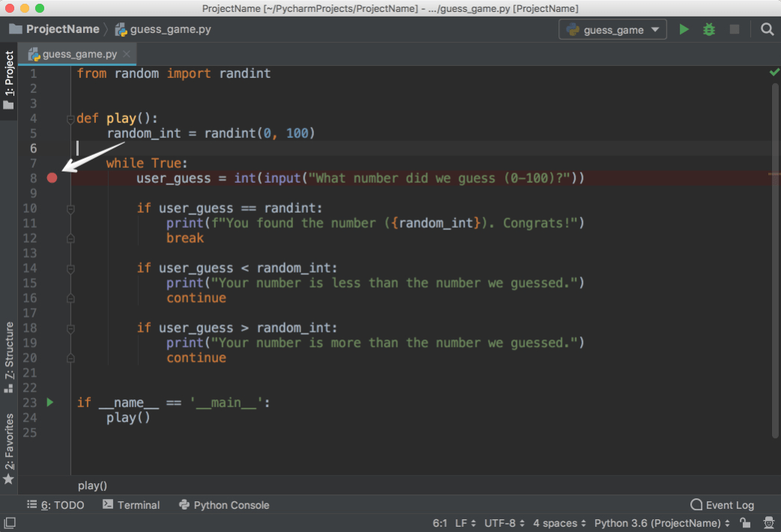Collapse the play function with fold arrow
The width and height of the screenshot is (781, 532).
point(70,118)
